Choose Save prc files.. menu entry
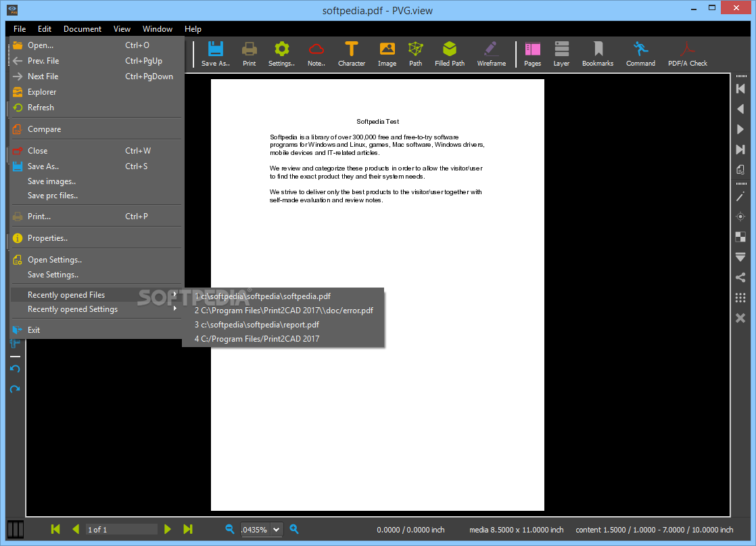 point(97,196)
